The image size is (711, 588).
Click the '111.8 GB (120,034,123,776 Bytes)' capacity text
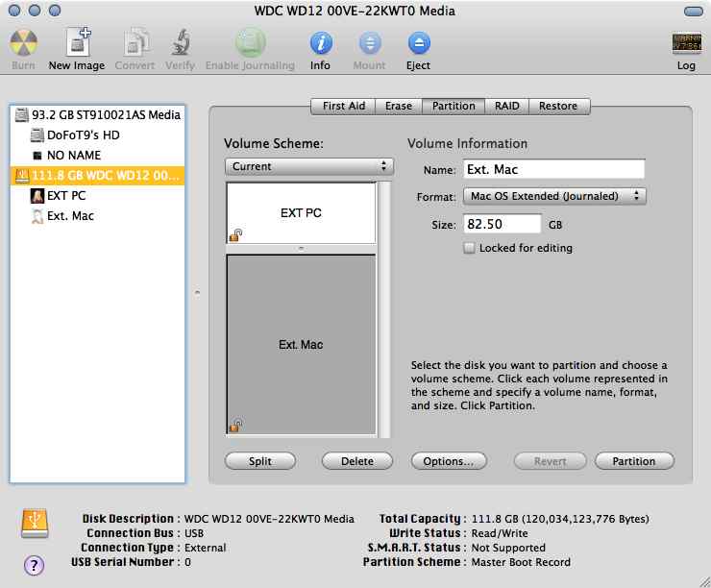[560, 519]
